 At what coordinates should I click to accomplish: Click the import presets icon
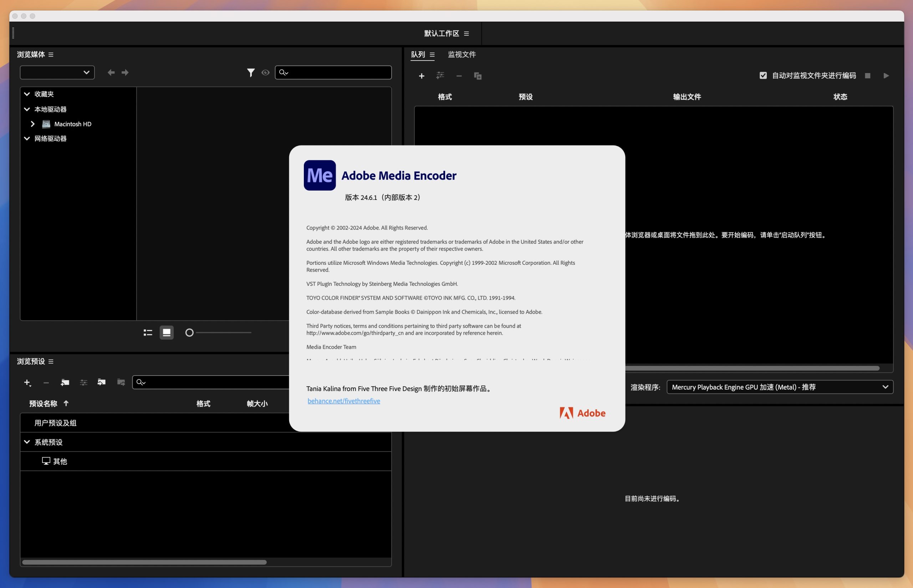tap(102, 382)
